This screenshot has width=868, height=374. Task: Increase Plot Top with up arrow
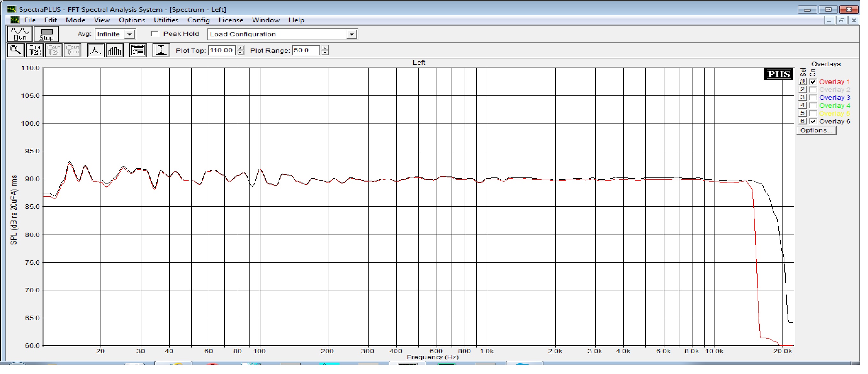point(241,48)
